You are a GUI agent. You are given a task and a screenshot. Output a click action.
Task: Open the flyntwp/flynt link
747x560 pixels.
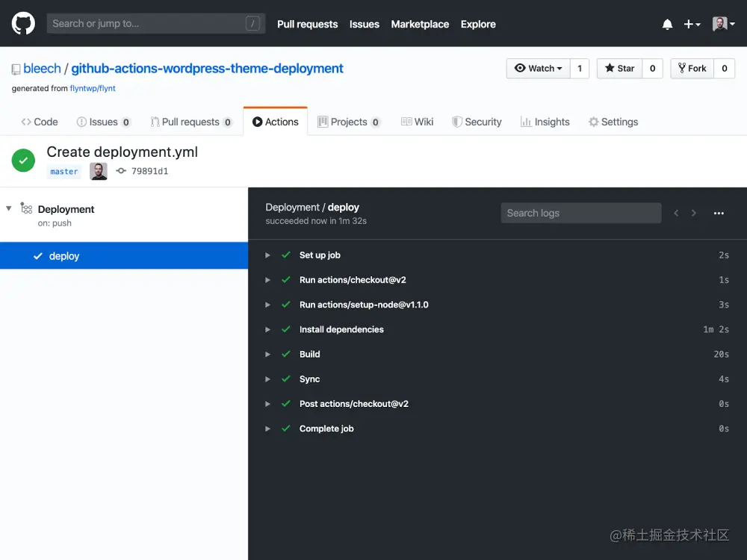pos(93,87)
